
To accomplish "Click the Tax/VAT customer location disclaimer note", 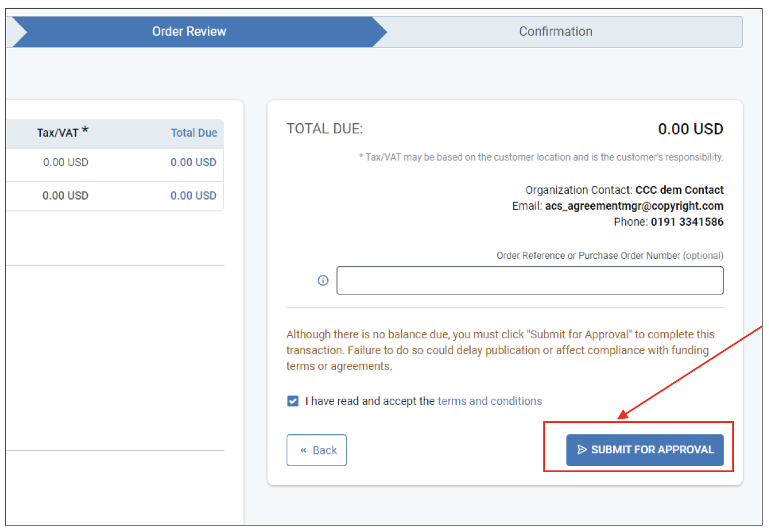I will click(541, 158).
